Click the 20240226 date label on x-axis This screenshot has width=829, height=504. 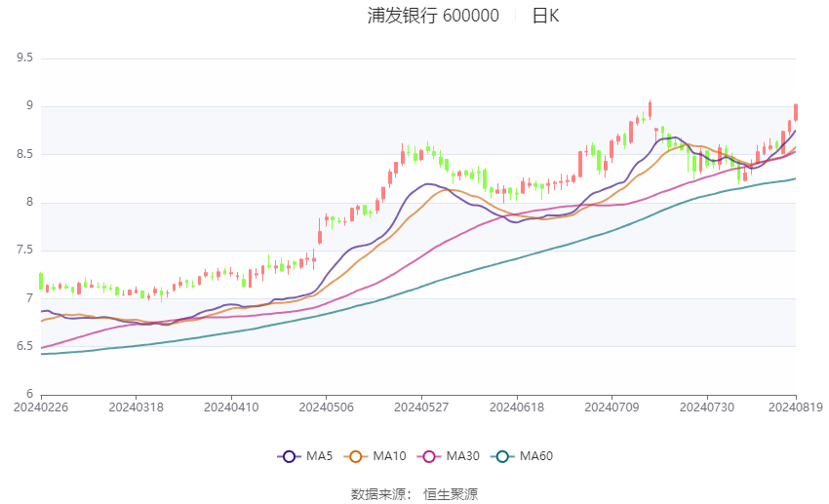[x=40, y=407]
